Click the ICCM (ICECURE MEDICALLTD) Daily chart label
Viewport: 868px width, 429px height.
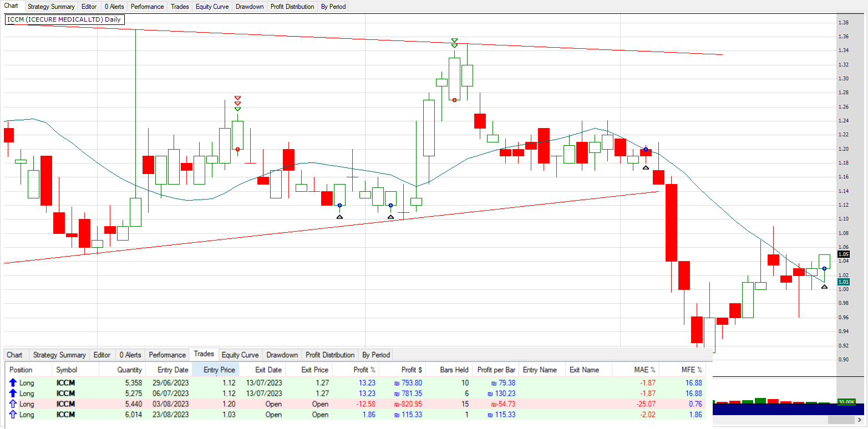(x=64, y=19)
